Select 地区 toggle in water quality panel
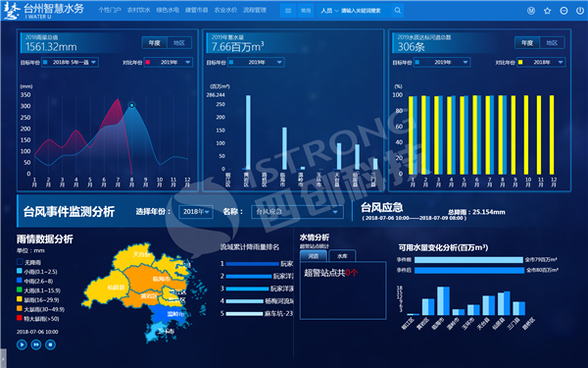Viewport: 588px width, 368px height. point(552,43)
